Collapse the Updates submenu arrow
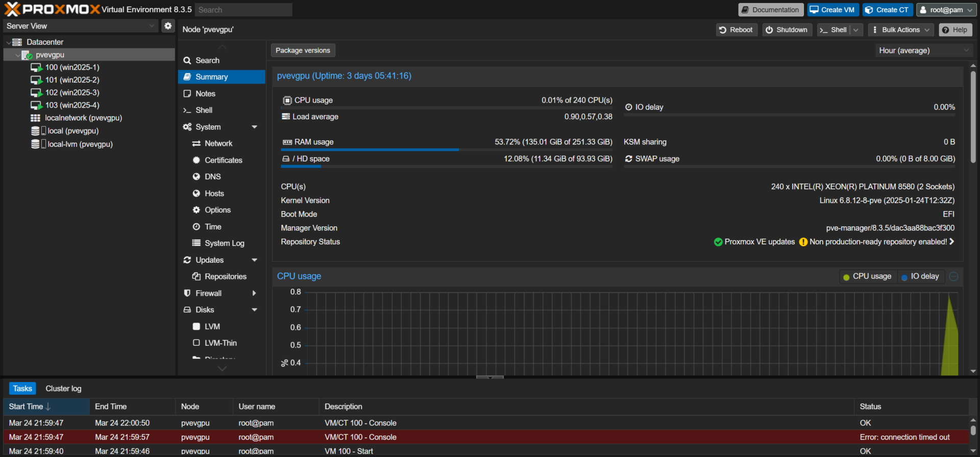 pyautogui.click(x=255, y=260)
